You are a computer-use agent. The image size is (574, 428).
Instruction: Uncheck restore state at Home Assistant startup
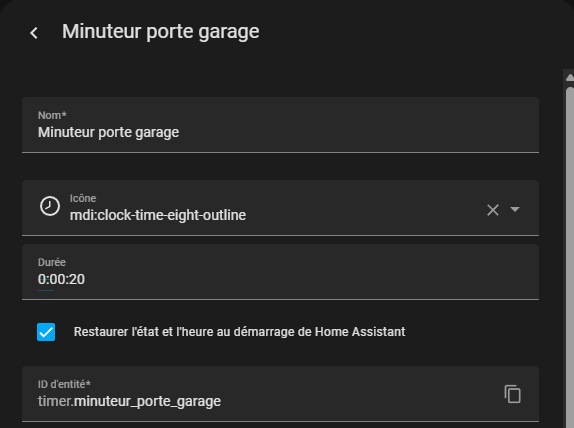click(46, 332)
